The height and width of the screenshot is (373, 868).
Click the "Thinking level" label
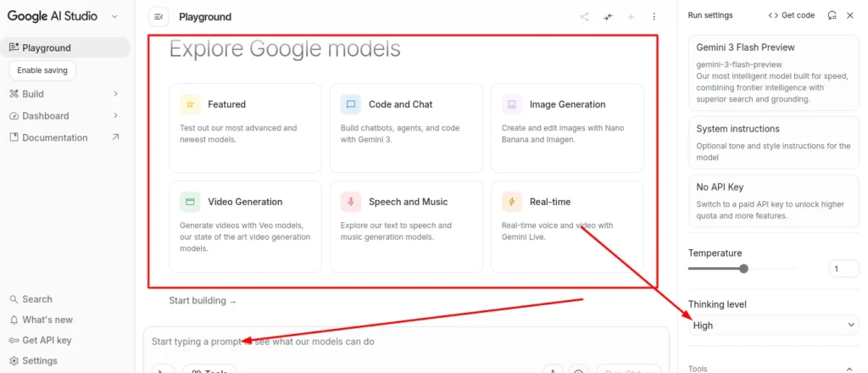[717, 304]
